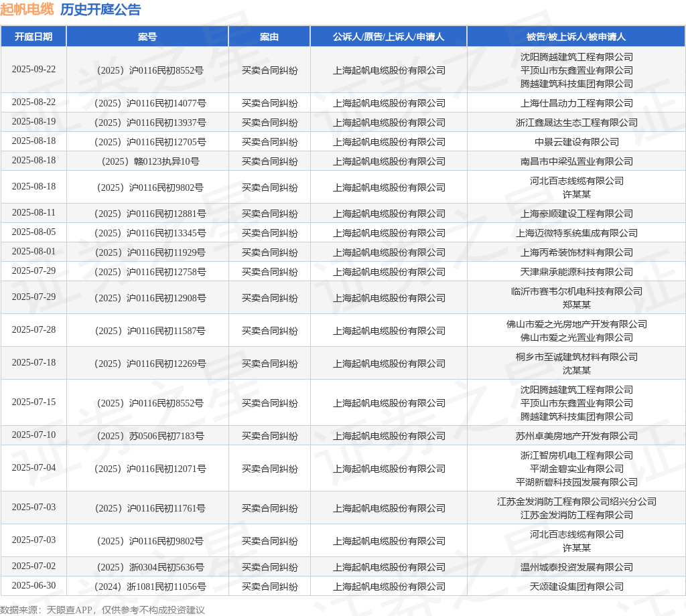This screenshot has height=616, width=686.
Task: Click the 案由 column header
Action: [x=269, y=36]
